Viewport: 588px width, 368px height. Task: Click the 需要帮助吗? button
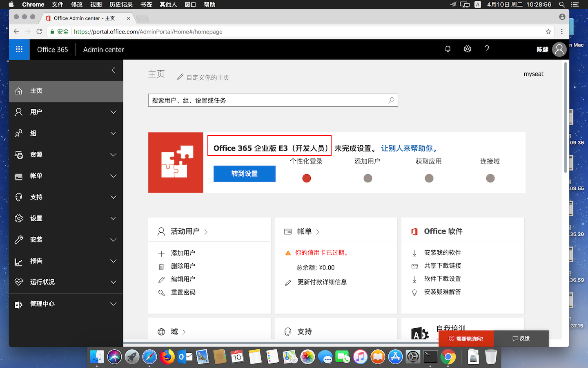[x=466, y=339]
